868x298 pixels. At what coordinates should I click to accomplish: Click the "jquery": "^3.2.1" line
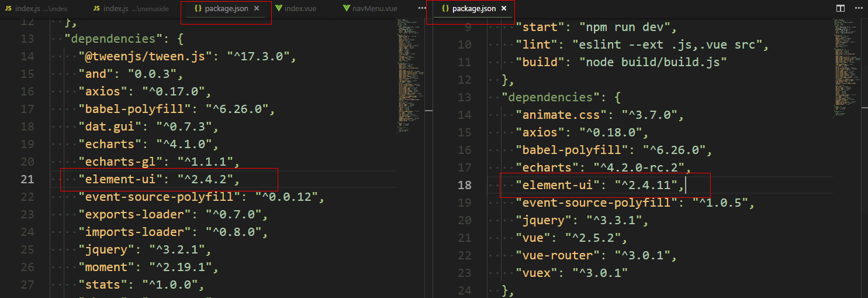point(143,249)
